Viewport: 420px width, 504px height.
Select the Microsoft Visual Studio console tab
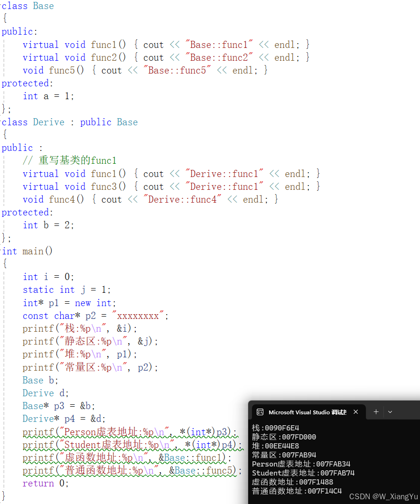click(309, 412)
